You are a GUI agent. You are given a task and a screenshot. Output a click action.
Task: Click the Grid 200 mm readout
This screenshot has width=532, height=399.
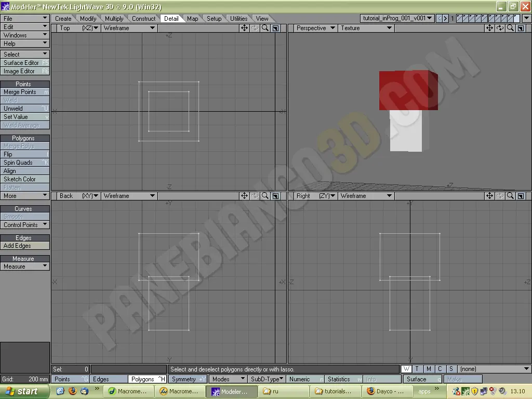coord(25,379)
